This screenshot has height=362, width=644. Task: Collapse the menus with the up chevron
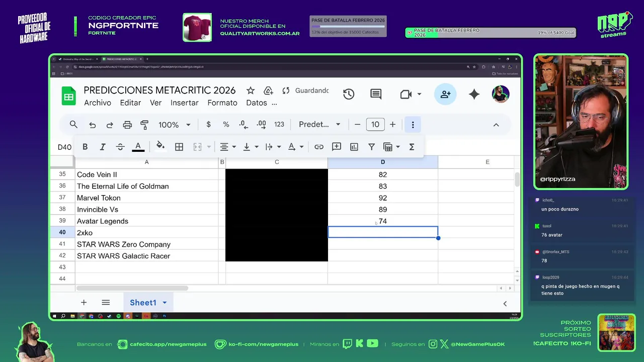[496, 125]
